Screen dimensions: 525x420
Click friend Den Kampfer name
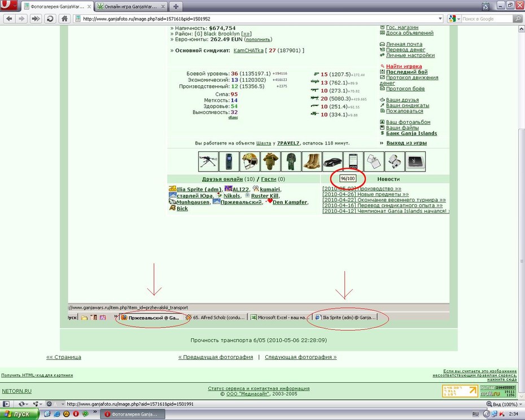click(x=290, y=202)
